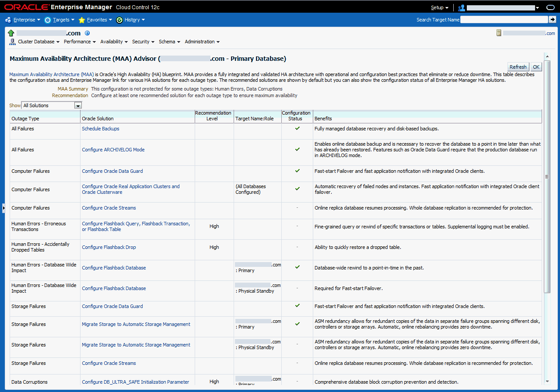Click the host server icon at top right

click(x=499, y=33)
